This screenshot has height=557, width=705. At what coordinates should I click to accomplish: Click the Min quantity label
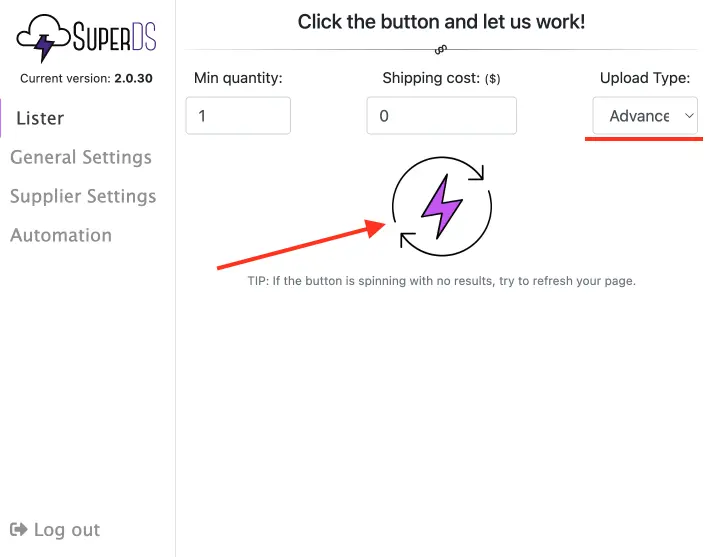point(238,78)
